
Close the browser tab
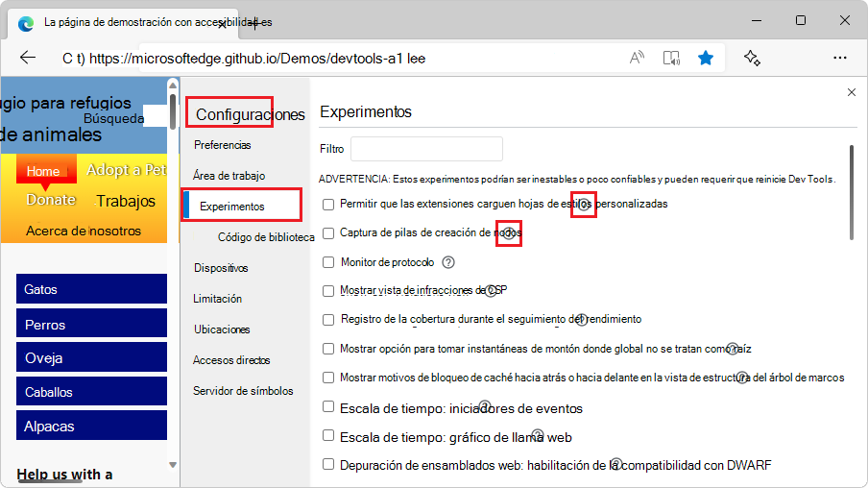tap(222, 23)
